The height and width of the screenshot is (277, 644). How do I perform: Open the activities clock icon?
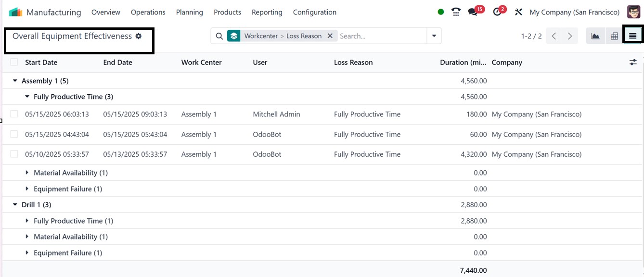[498, 12]
